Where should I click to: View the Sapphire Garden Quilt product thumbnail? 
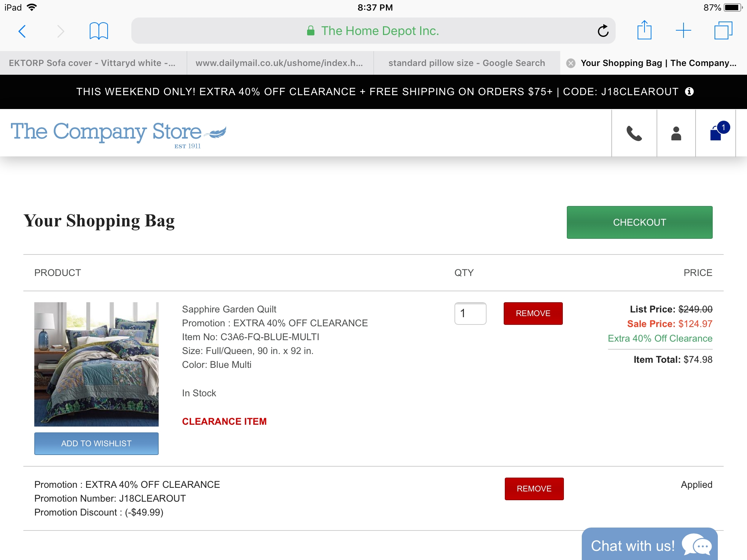coord(96,365)
